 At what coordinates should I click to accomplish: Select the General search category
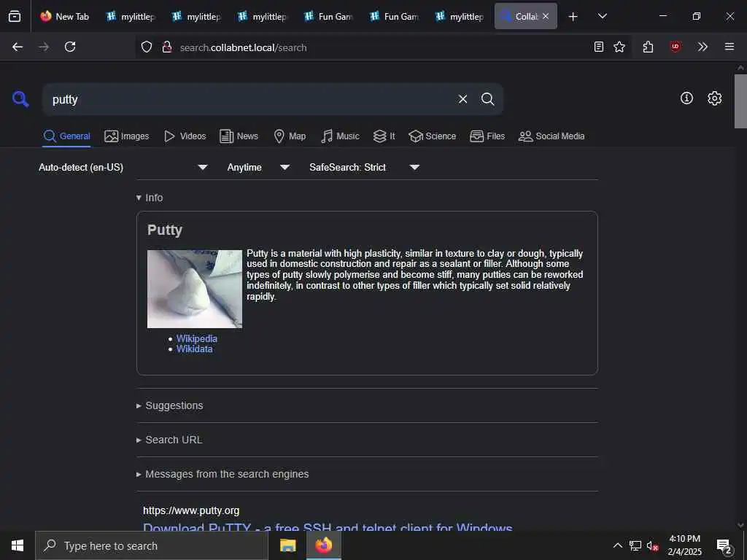point(66,136)
